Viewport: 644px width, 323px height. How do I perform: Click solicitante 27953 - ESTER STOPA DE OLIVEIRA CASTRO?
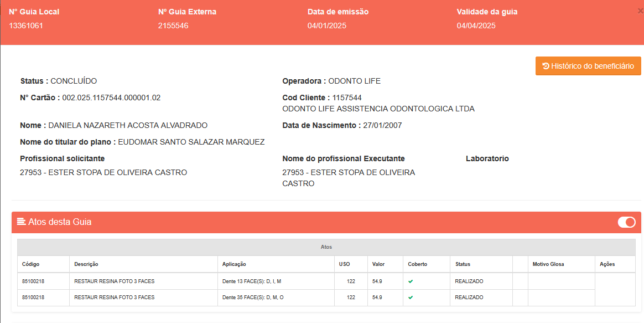pos(103,172)
